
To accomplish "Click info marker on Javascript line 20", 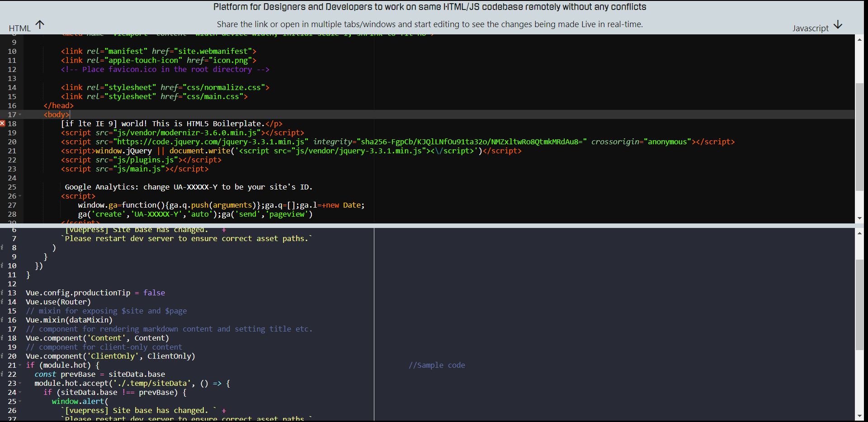I will tap(2, 356).
